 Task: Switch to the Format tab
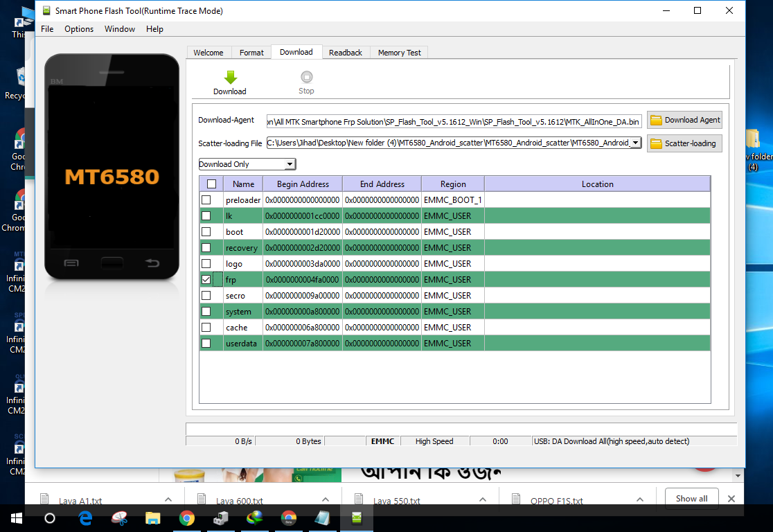pyautogui.click(x=251, y=52)
